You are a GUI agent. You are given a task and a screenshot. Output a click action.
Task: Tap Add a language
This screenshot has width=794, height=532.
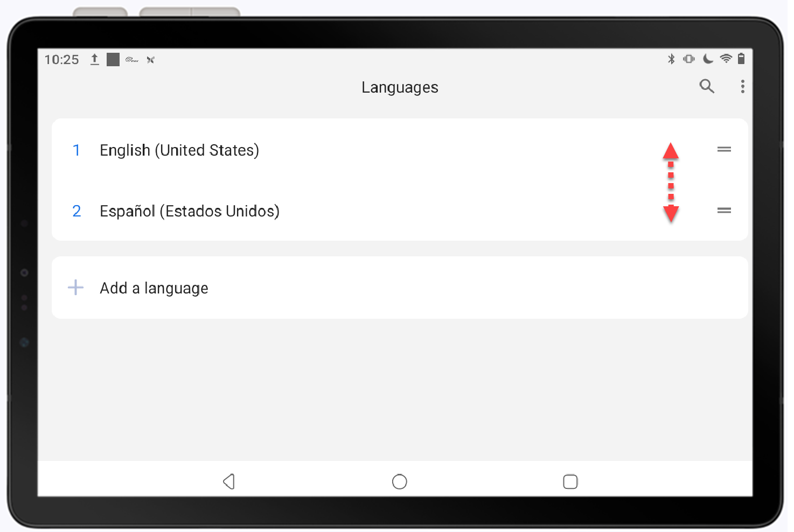coord(154,288)
